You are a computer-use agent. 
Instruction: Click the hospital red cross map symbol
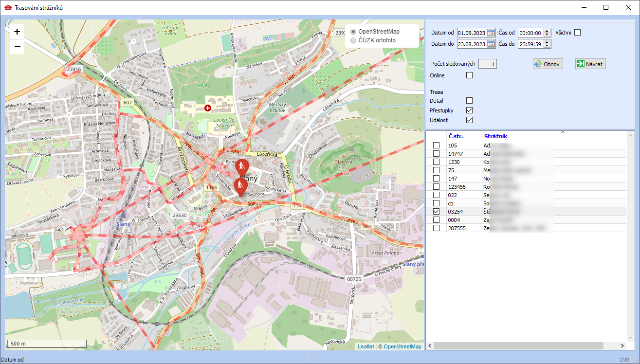[208, 108]
